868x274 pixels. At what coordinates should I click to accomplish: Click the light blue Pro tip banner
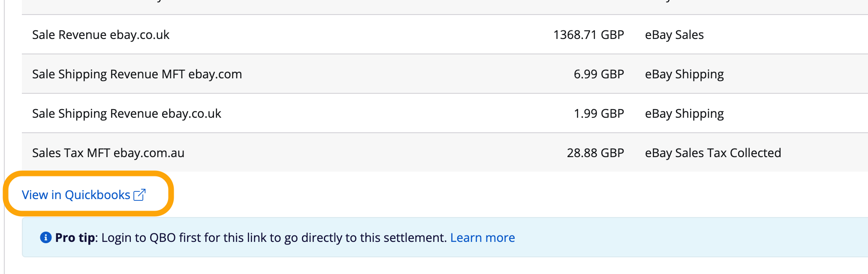[445, 237]
